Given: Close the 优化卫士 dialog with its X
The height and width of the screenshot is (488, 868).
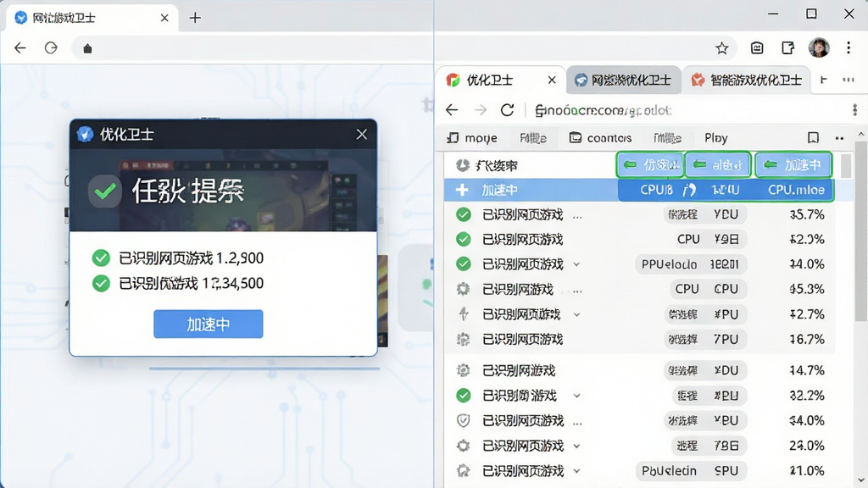Looking at the screenshot, I should [x=361, y=134].
